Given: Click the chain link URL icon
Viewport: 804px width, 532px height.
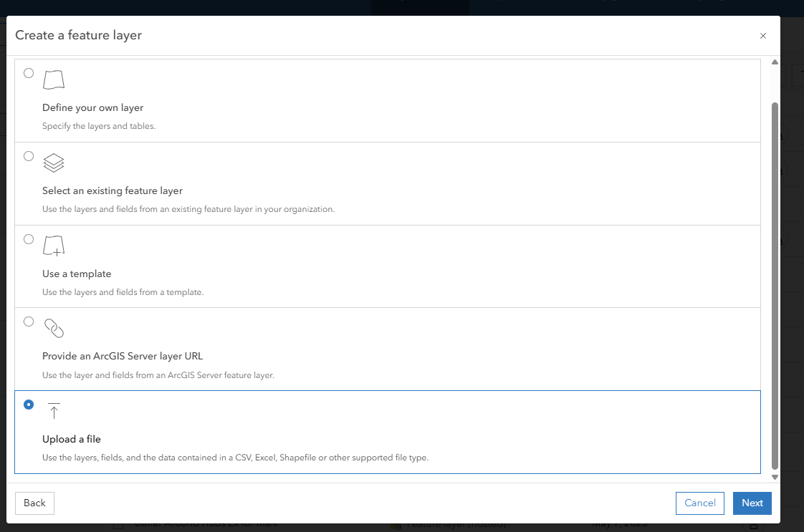Looking at the screenshot, I should [x=54, y=328].
